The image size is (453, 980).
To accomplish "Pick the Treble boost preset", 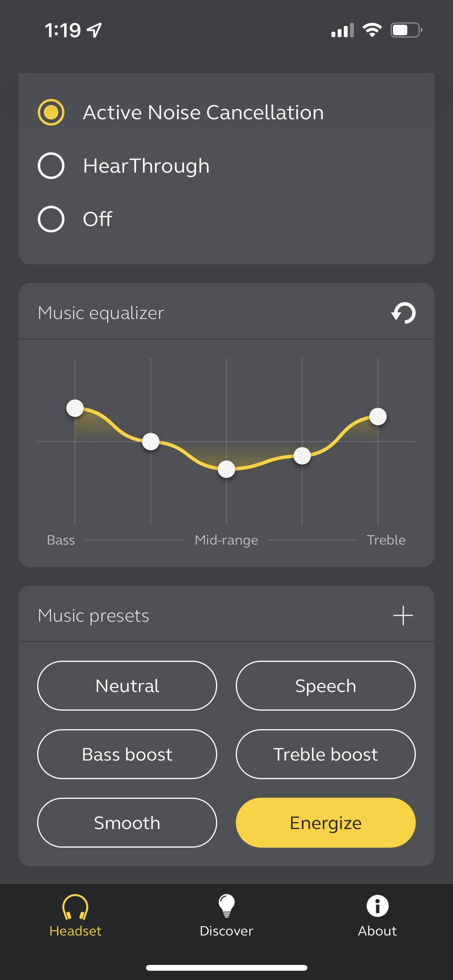I will (326, 754).
